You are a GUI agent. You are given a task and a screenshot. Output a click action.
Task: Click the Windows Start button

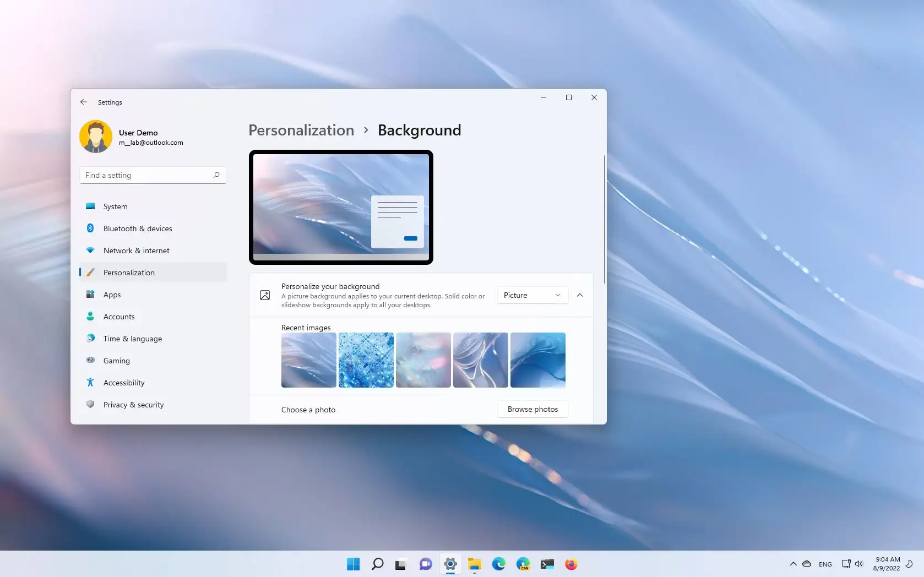(353, 564)
